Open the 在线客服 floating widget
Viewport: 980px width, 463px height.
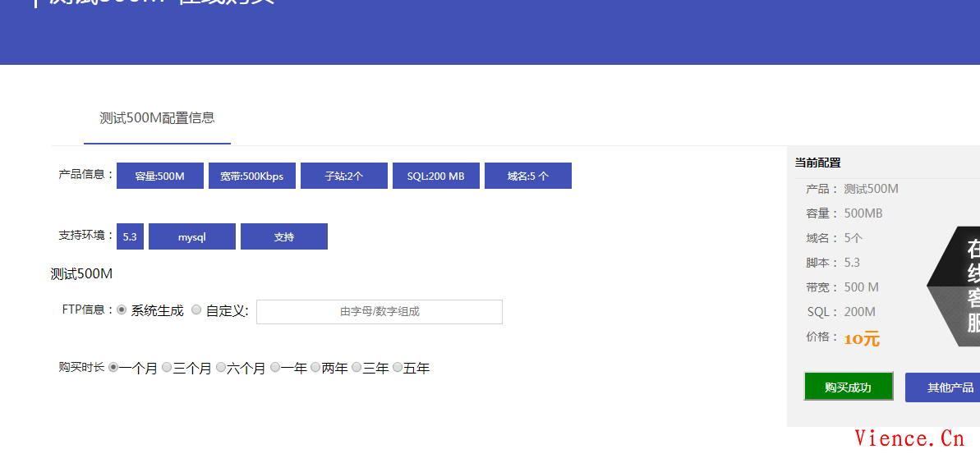click(x=961, y=286)
